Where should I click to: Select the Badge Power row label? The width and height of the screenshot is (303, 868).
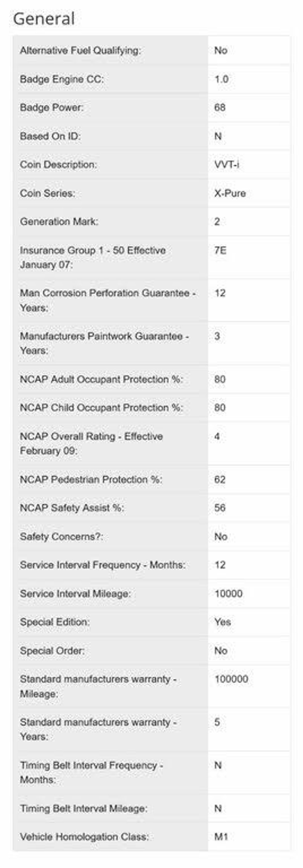click(x=52, y=107)
